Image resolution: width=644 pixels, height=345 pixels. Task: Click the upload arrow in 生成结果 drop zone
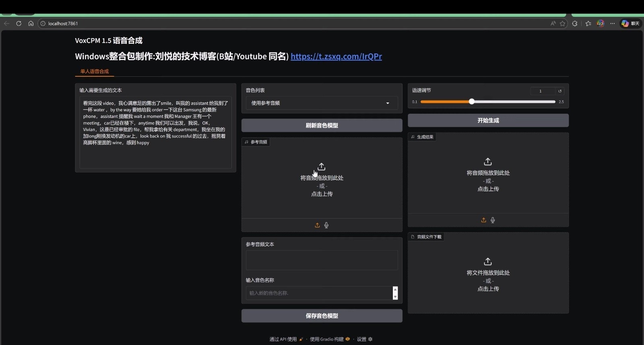pos(488,162)
